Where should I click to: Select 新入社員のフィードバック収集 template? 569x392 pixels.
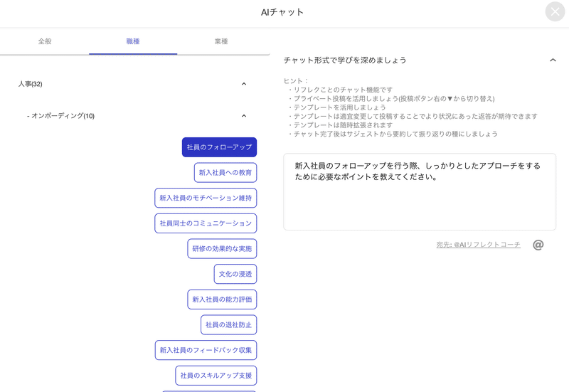coord(206,350)
